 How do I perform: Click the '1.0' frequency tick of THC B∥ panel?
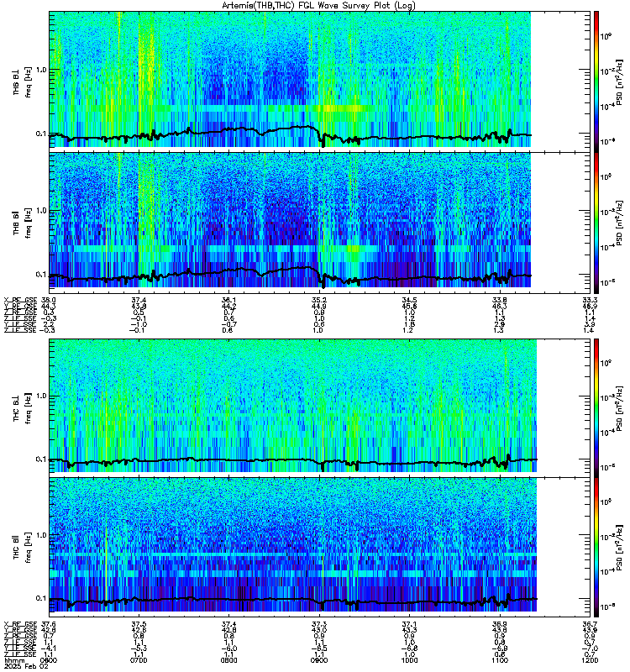pos(41,535)
